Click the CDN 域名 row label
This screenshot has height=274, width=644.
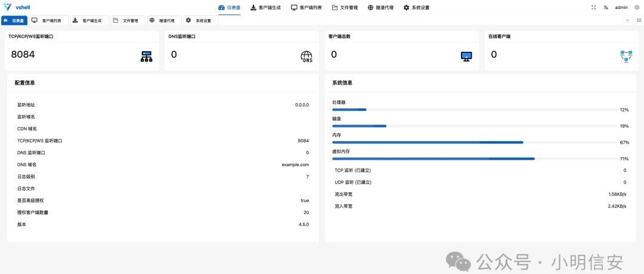(27, 129)
